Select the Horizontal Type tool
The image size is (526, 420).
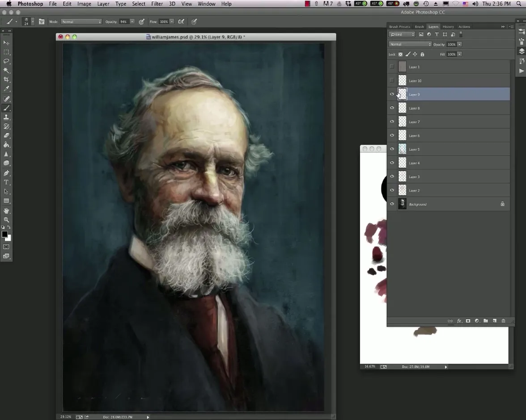6,182
